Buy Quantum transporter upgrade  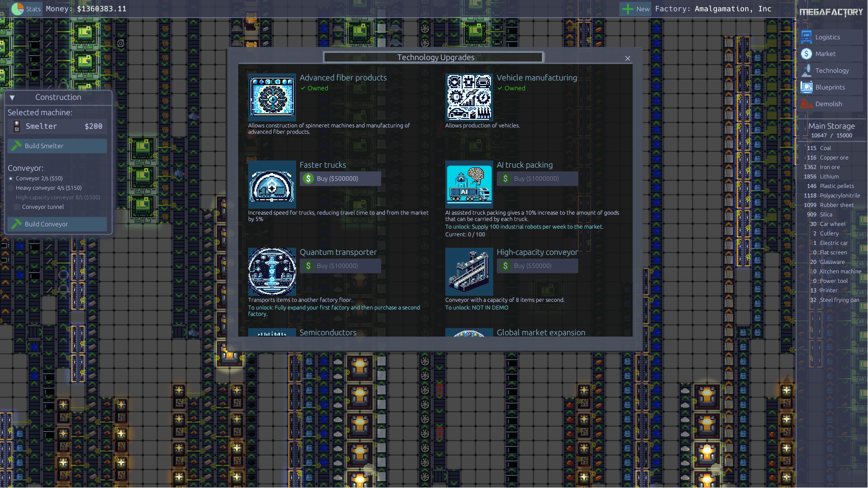(x=340, y=266)
